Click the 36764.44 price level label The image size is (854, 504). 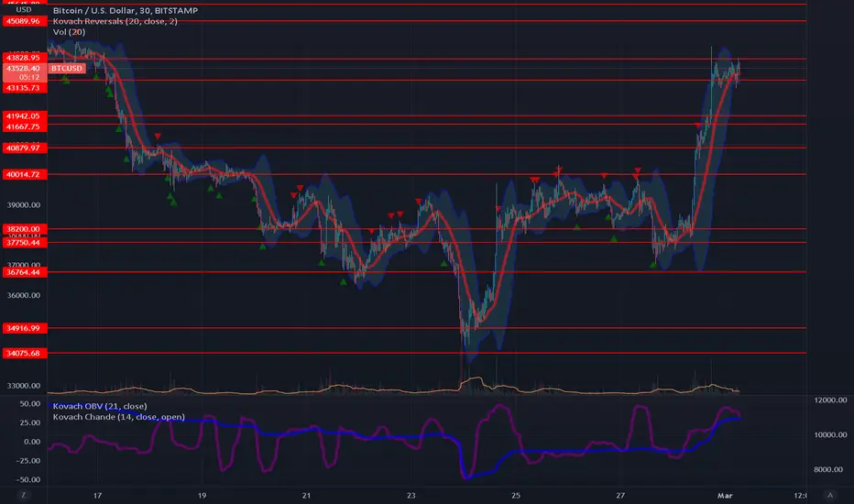pyautogui.click(x=25, y=272)
